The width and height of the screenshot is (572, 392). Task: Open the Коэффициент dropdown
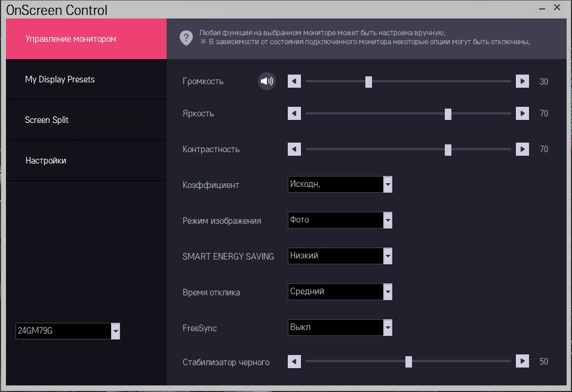pyautogui.click(x=388, y=184)
